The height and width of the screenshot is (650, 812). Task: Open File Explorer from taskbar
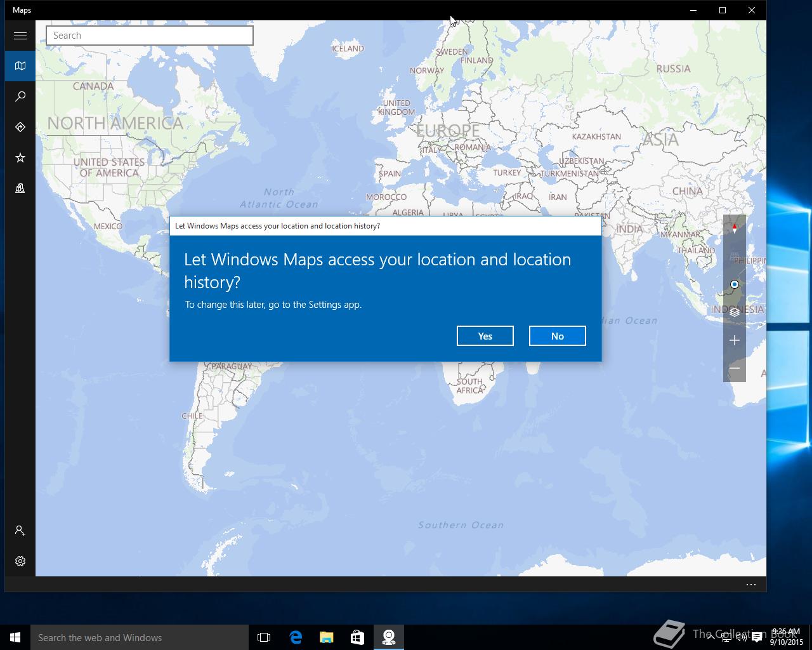(x=327, y=637)
